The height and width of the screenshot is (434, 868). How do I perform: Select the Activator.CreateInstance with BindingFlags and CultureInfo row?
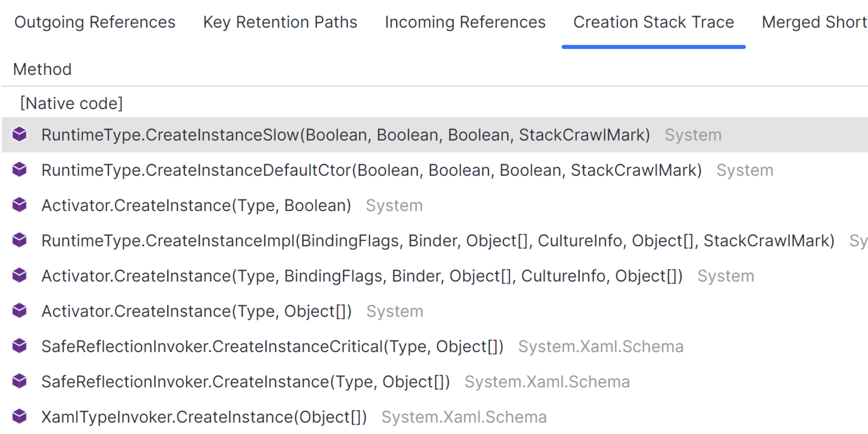[361, 276]
